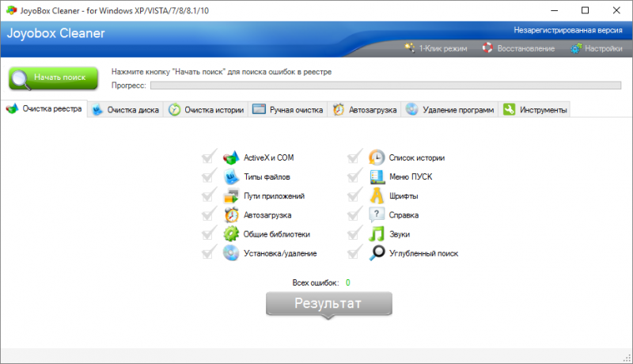
Task: Open 1-Клик режим mode
Action: click(436, 48)
